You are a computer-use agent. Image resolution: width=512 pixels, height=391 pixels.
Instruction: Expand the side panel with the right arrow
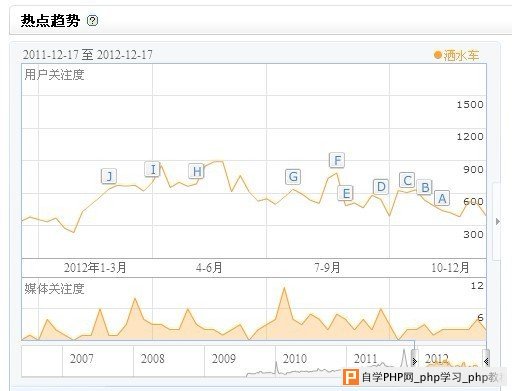498,221
